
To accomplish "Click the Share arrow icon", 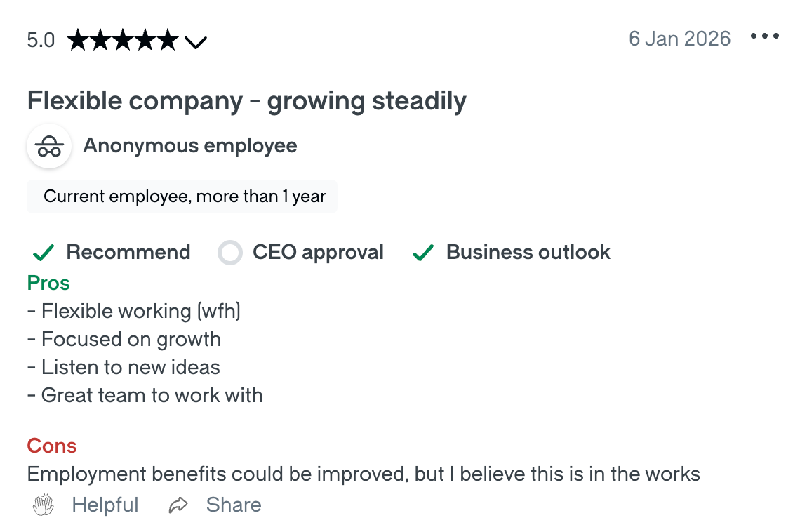I will 178,504.
